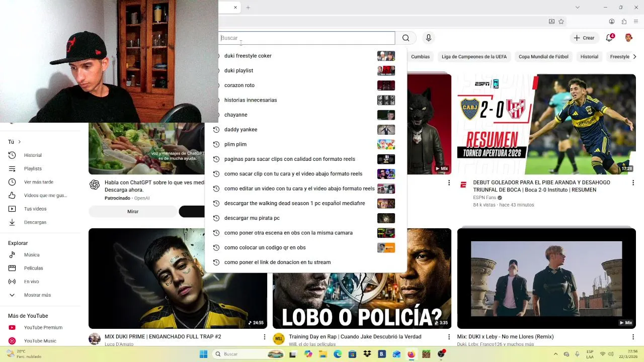This screenshot has height=362, width=644.
Task: Choose 'como poner el link de donacion' suggestion
Action: [306, 262]
